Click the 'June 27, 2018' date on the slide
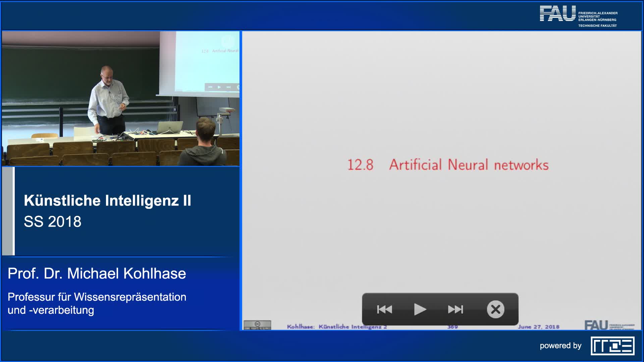Image resolution: width=644 pixels, height=362 pixels. pos(538,327)
